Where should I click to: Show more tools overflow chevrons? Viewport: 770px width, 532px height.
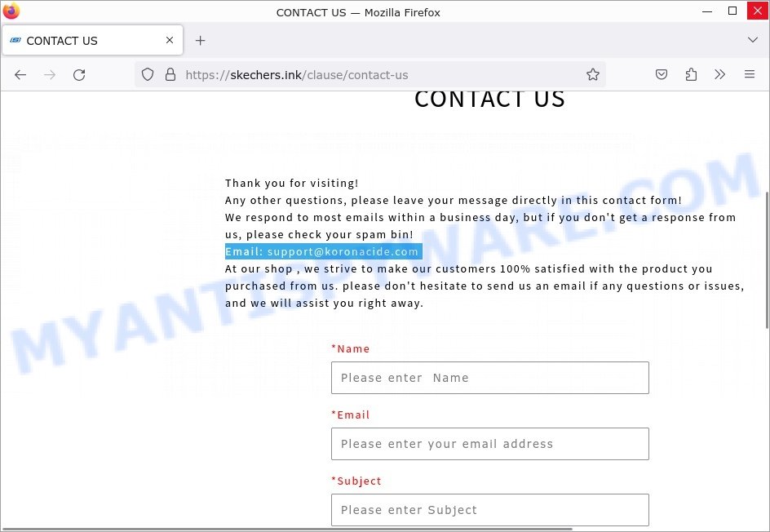coord(720,75)
